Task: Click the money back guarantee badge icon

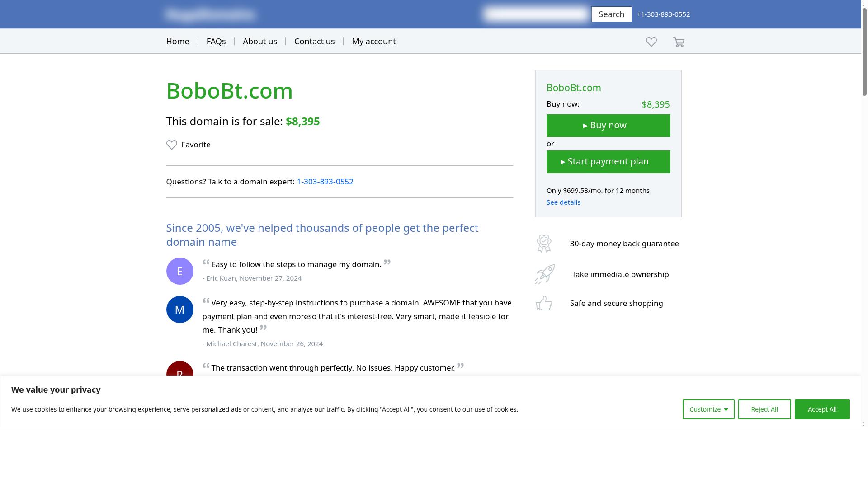Action: 544,243
